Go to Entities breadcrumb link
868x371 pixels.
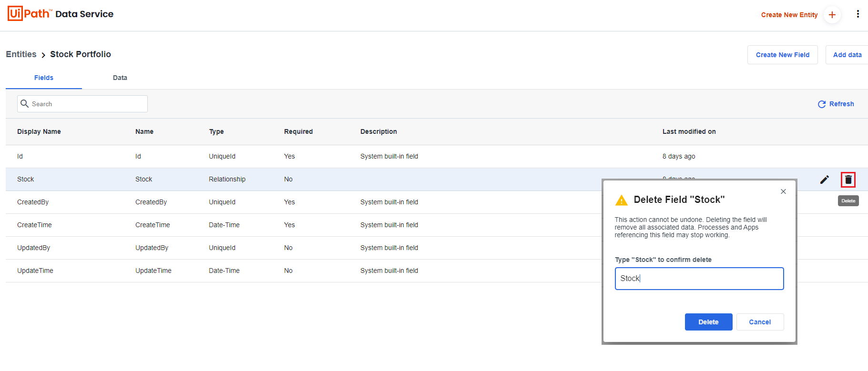click(x=21, y=54)
